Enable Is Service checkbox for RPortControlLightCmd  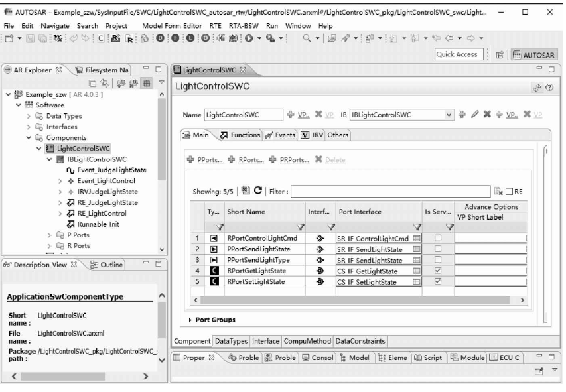pos(437,237)
